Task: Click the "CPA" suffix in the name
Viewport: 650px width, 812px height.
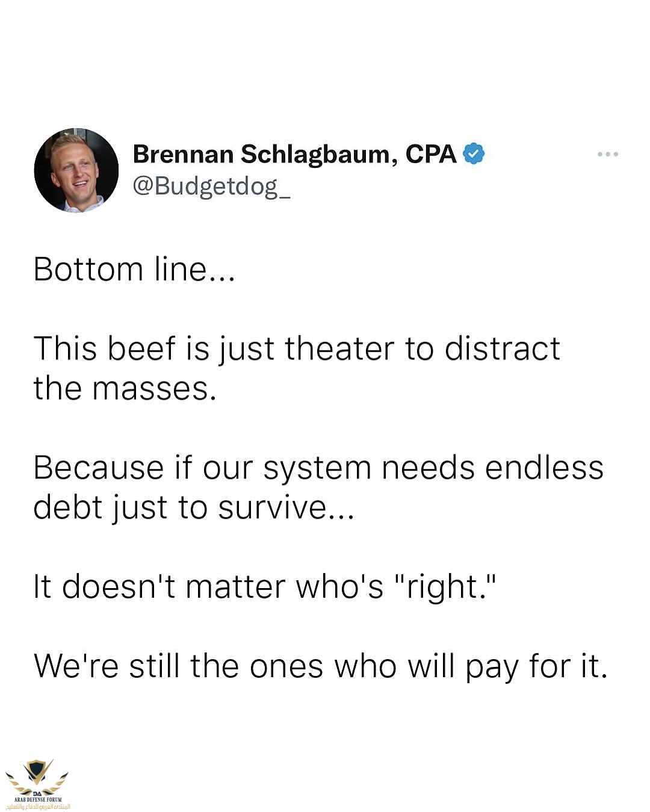Action: (431, 154)
